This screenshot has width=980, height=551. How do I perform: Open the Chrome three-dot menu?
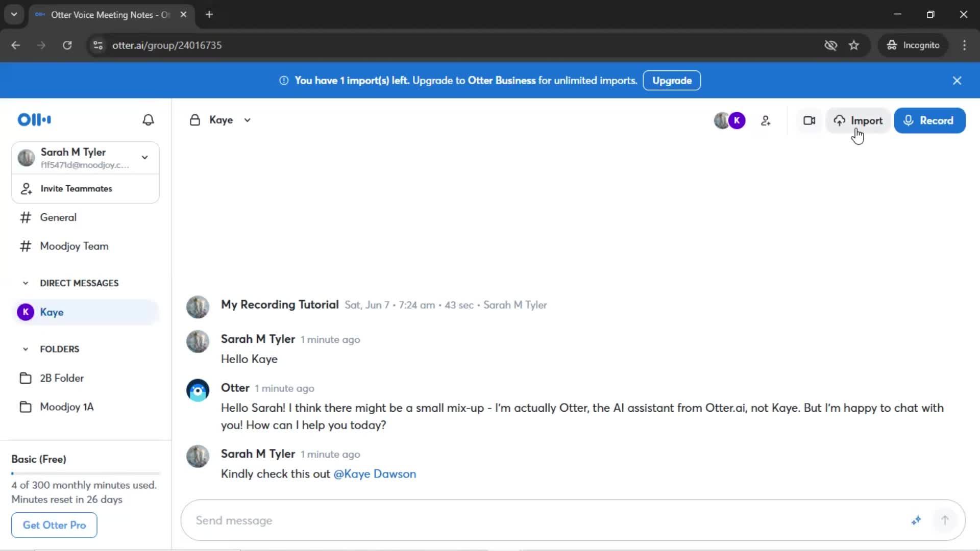964,45
